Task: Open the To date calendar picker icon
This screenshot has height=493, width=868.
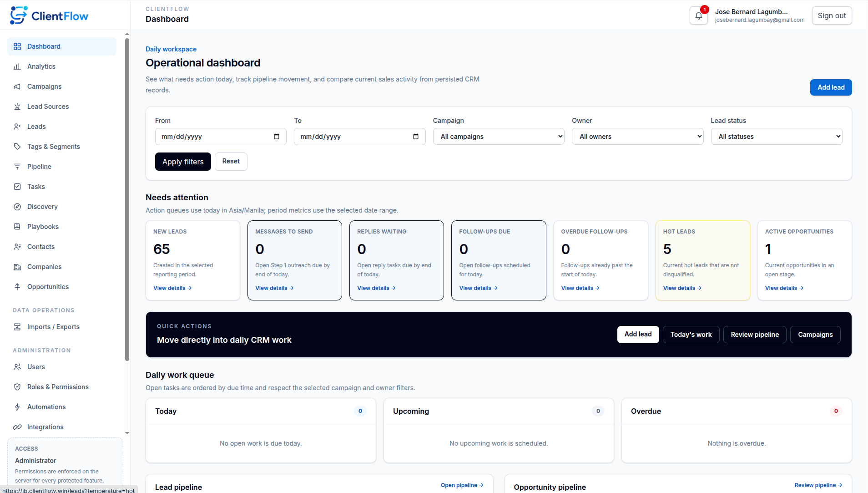Action: [x=416, y=137]
